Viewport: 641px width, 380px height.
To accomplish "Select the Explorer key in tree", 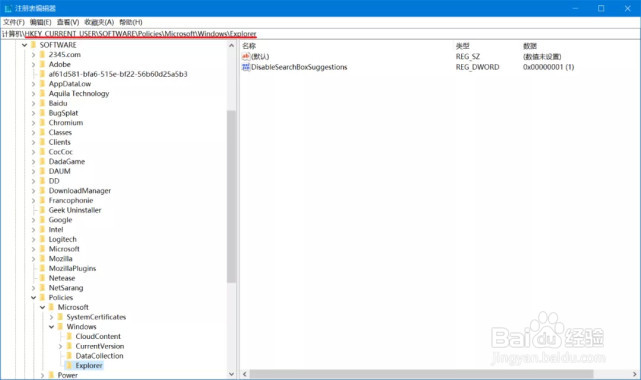I will point(89,365).
